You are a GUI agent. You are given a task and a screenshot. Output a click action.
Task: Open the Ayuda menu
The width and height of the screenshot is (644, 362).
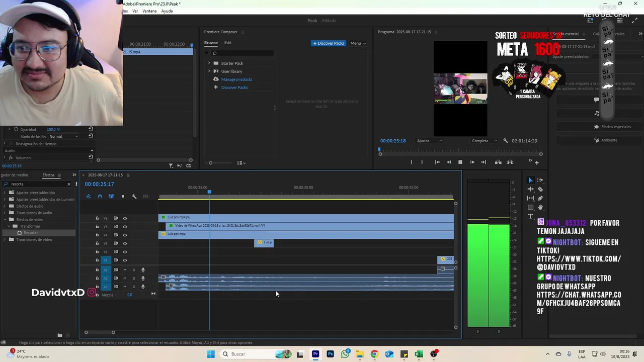tap(167, 11)
